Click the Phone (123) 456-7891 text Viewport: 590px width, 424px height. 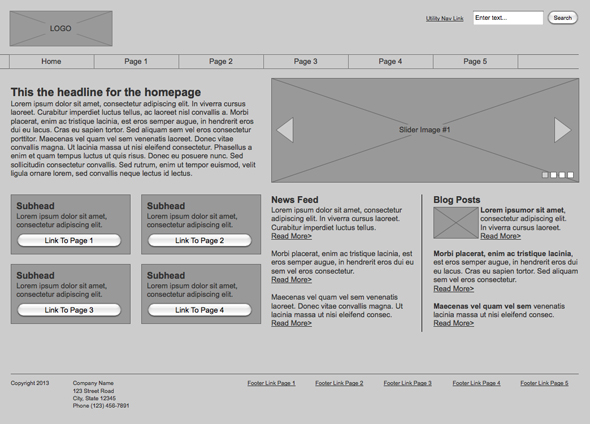[101, 406]
